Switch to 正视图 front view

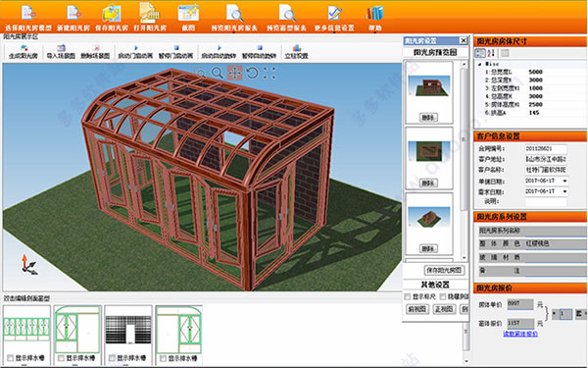pyautogui.click(x=444, y=309)
